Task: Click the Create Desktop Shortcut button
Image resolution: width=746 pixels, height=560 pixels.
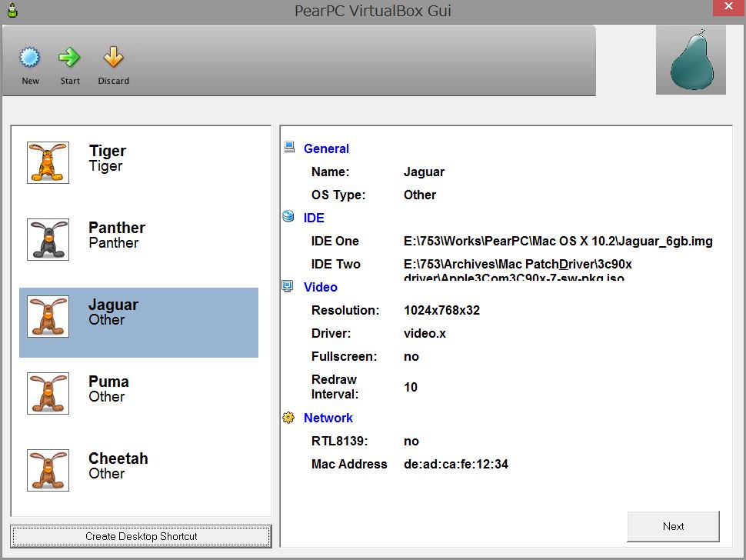Action: 141,536
